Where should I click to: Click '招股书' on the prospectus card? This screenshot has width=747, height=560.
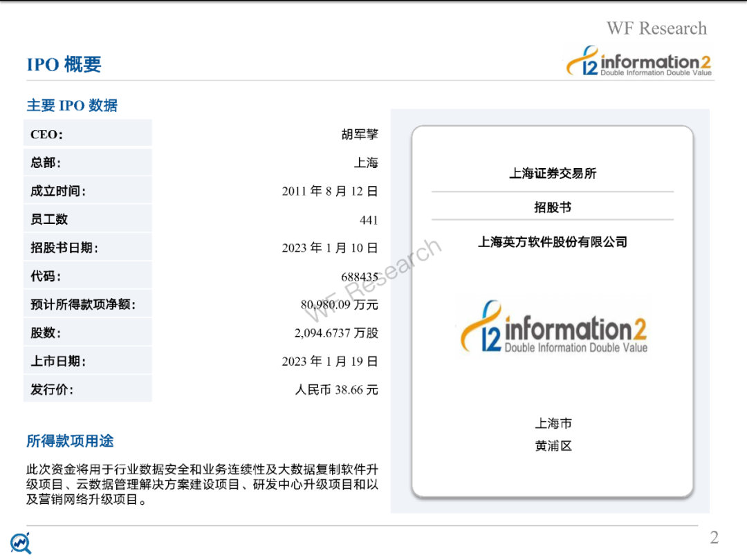tap(553, 207)
